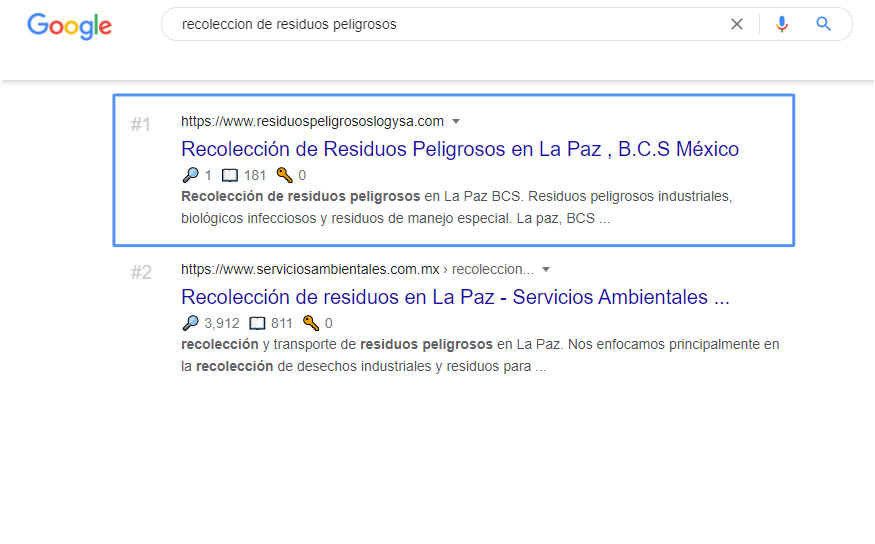Image resolution: width=875 pixels, height=544 pixels.
Task: Click the value 811 in second result
Action: point(282,324)
